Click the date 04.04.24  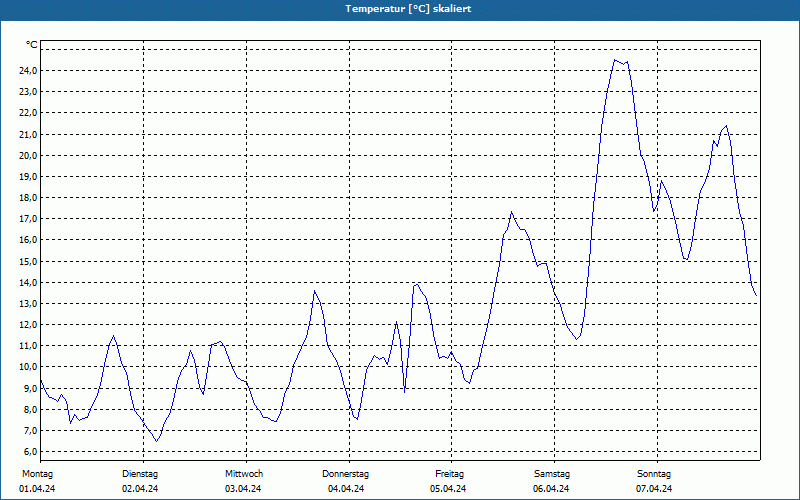(x=346, y=489)
